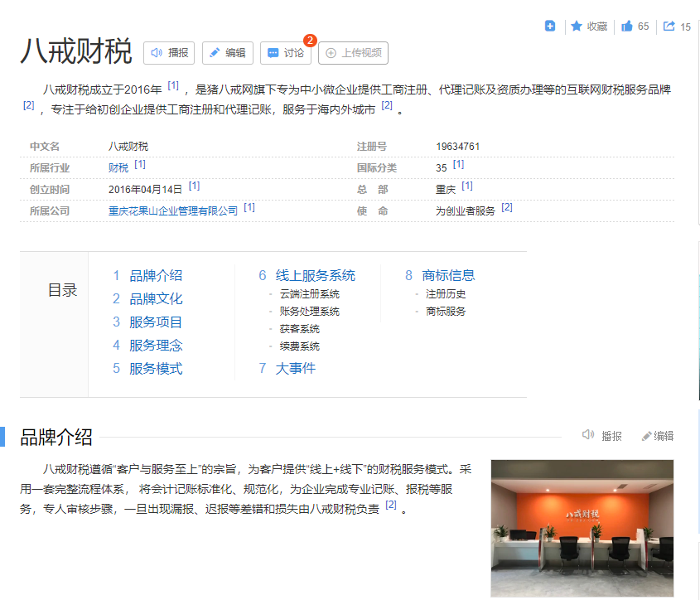Click the 所属公司 field label
The image size is (700, 600).
coord(50,210)
